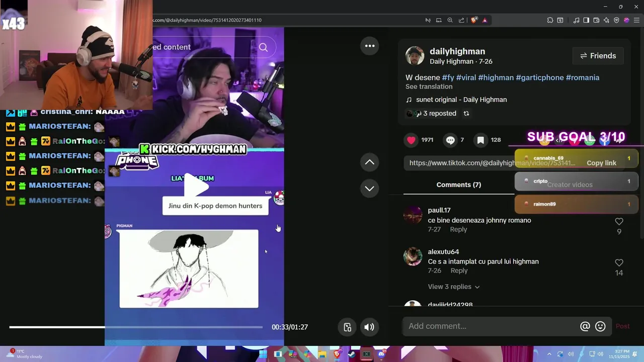Click the #romania hashtag
Viewport: 644px width, 362px height.
tap(583, 77)
